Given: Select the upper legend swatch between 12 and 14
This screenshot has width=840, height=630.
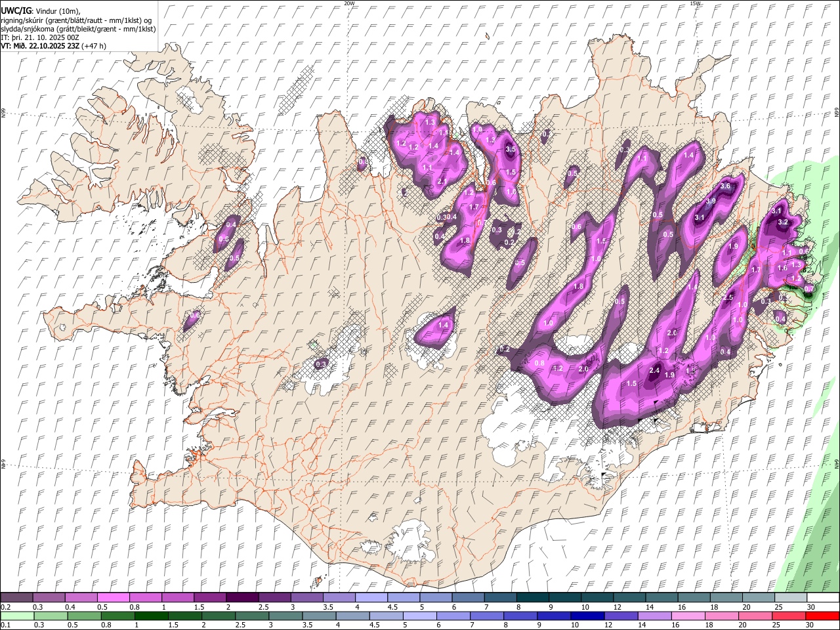Looking at the screenshot, I should pyautogui.click(x=629, y=597).
